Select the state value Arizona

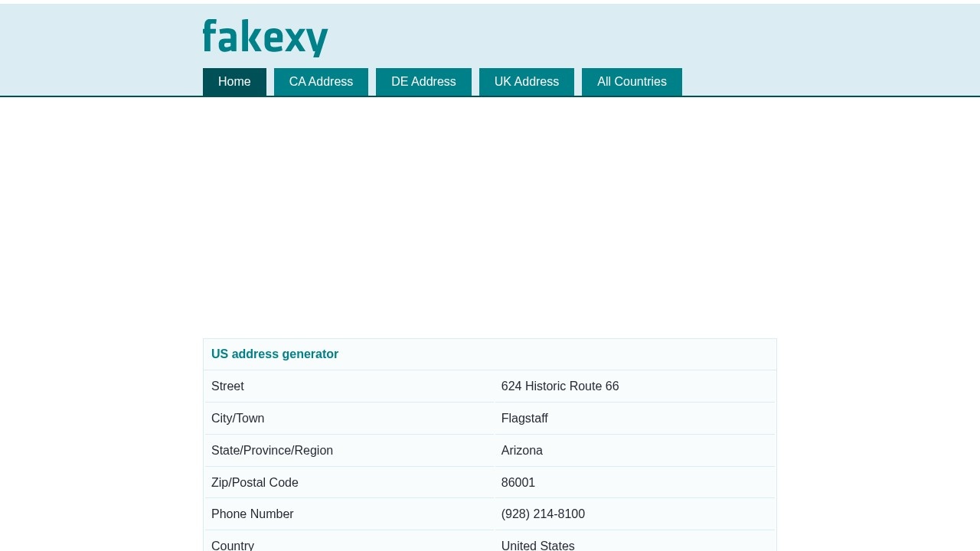(521, 451)
